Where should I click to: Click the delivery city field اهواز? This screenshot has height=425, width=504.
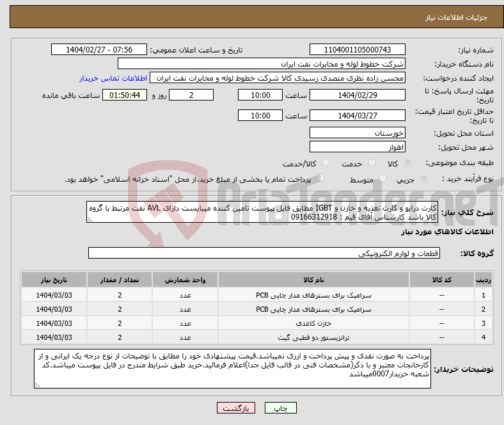(357, 147)
